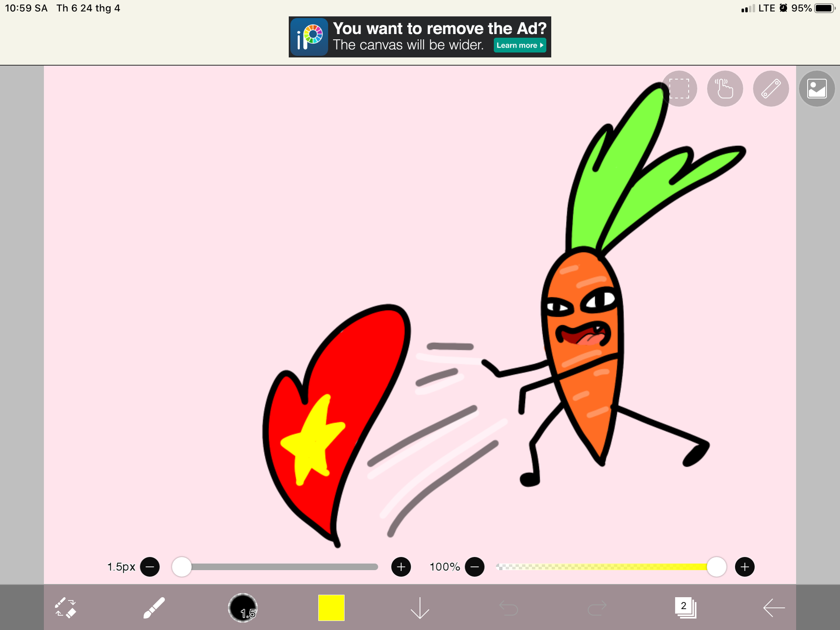The image size is (840, 630).
Task: Redo the last undone action
Action: pos(597,608)
